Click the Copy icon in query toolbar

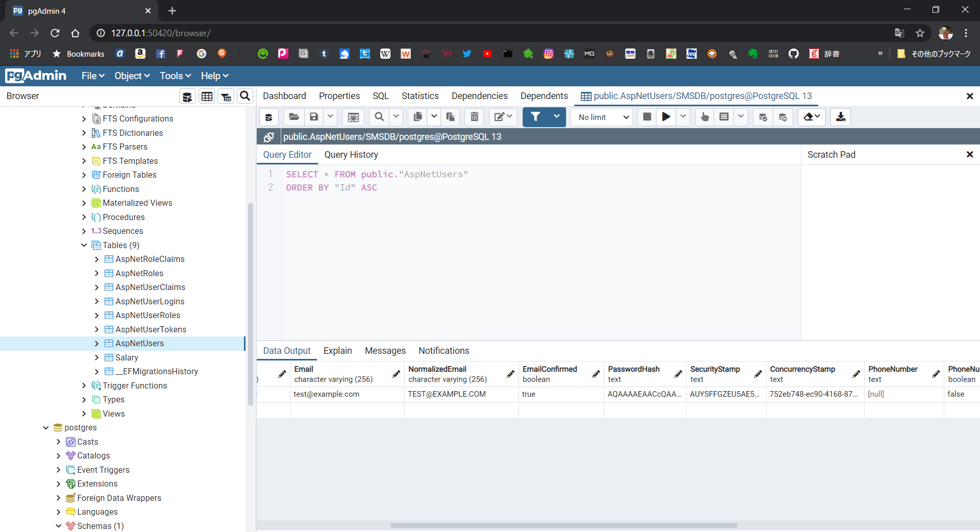point(418,117)
